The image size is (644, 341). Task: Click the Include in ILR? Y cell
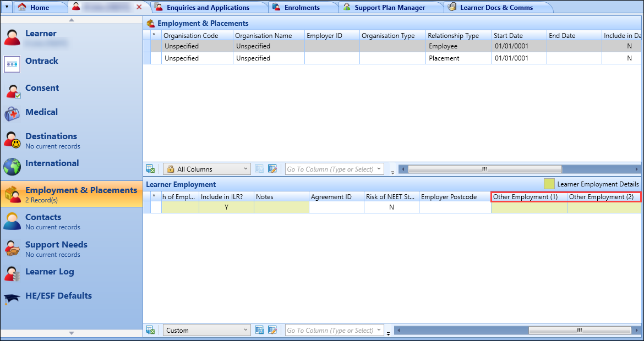(226, 208)
